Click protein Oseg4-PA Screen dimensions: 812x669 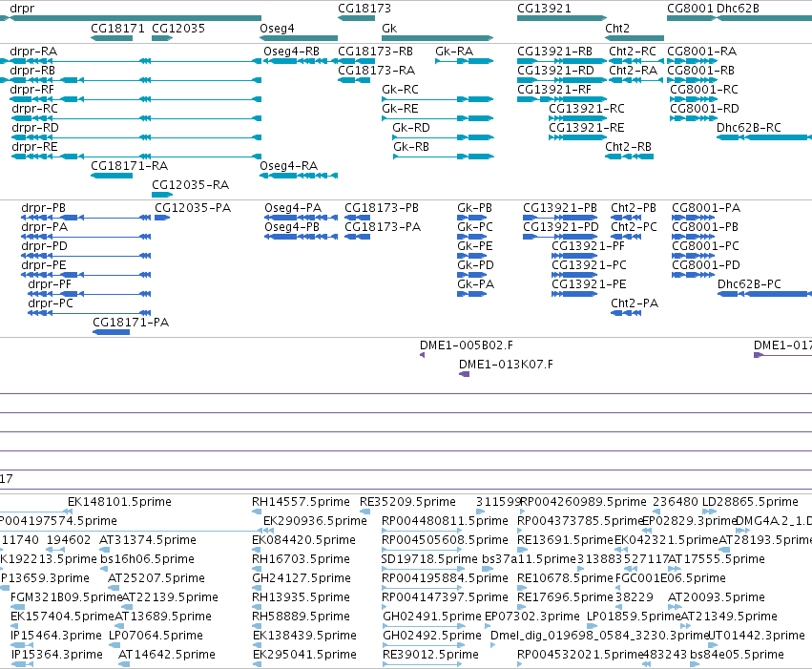pos(293,209)
